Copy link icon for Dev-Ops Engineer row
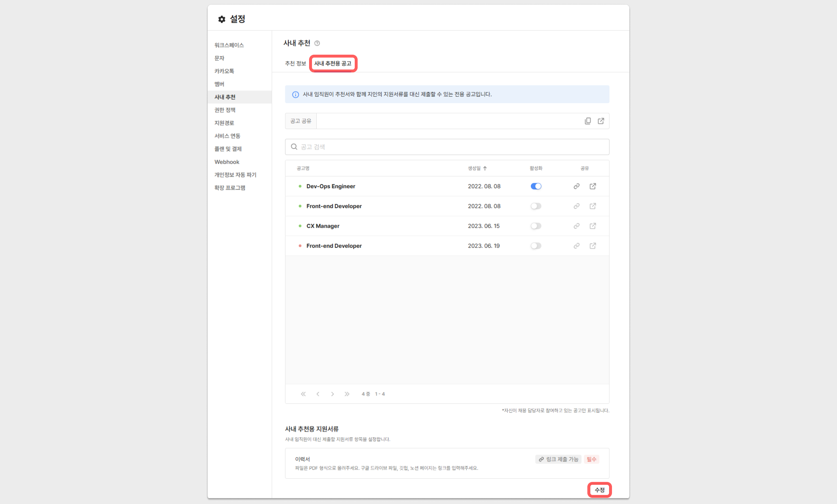The width and height of the screenshot is (837, 504). pos(576,186)
